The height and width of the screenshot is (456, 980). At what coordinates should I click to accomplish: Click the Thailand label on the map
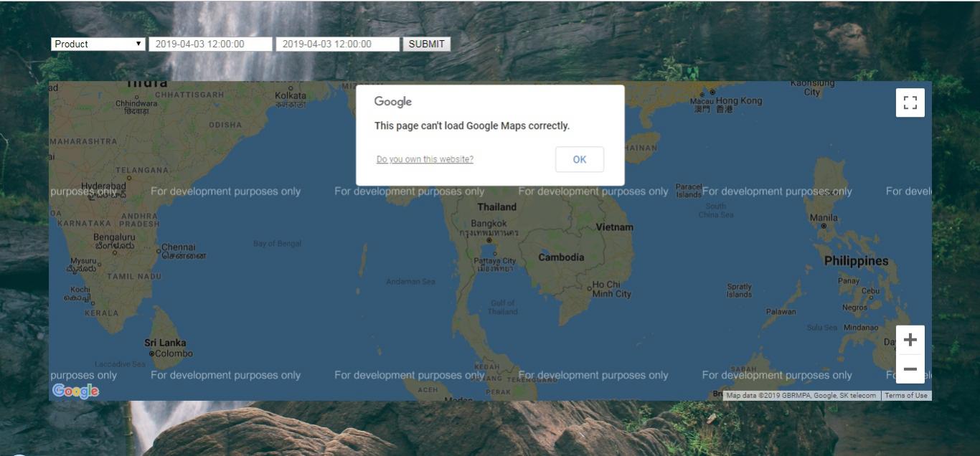(496, 206)
